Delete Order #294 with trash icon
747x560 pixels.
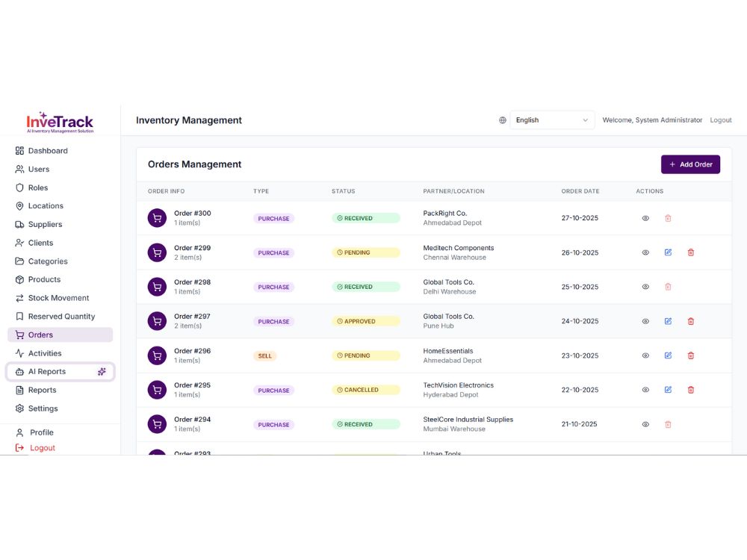pyautogui.click(x=668, y=424)
